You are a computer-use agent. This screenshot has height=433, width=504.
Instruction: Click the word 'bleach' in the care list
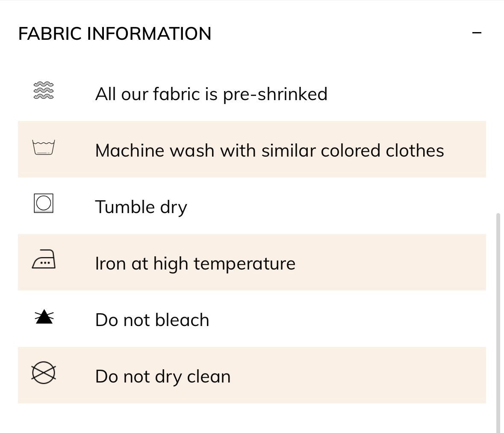click(x=182, y=320)
